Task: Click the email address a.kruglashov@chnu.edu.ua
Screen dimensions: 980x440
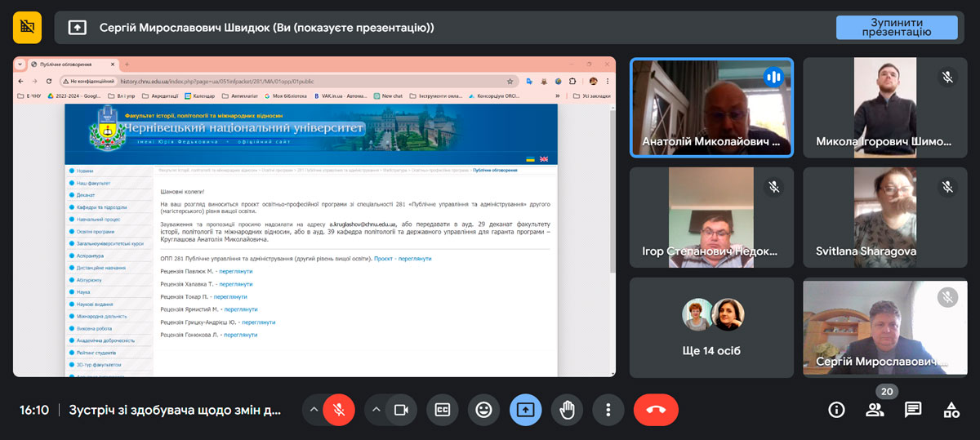Action: pyautogui.click(x=363, y=223)
